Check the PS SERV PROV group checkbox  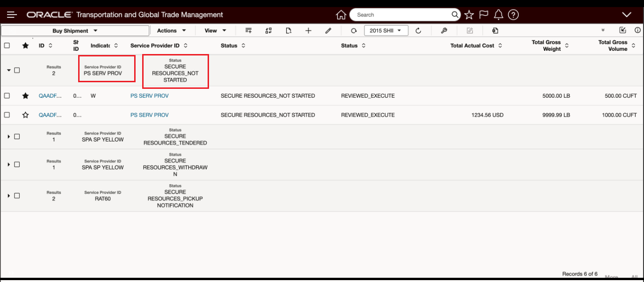(17, 70)
